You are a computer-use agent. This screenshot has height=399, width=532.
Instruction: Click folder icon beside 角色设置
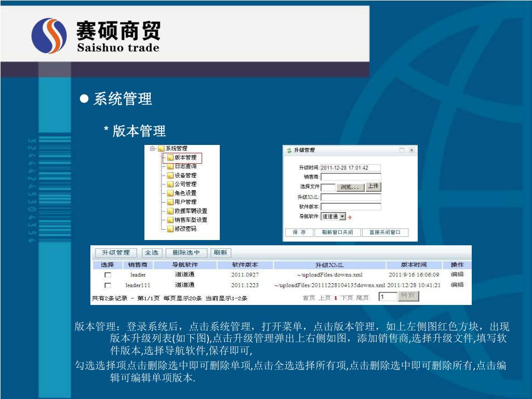coord(170,193)
